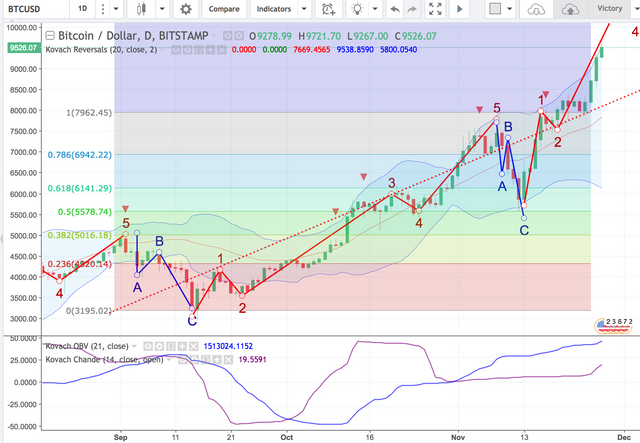Click the plus icon for Kovach Chande
640x443 pixels.
217,360
